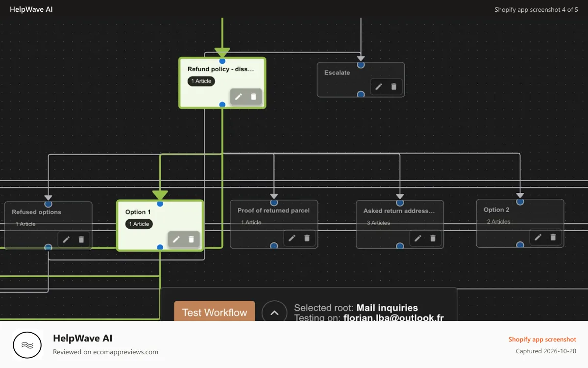This screenshot has width=588, height=368.
Task: Click the top connector dot on Escalate
Action: point(361,65)
